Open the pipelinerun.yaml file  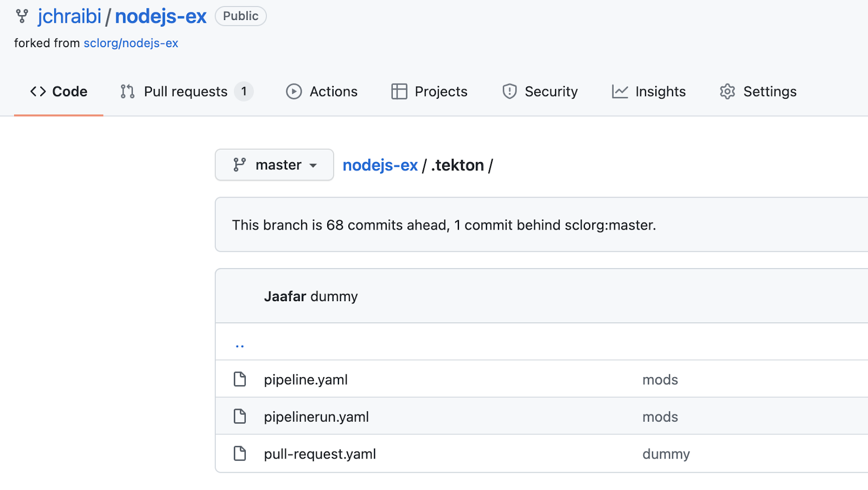tap(316, 416)
